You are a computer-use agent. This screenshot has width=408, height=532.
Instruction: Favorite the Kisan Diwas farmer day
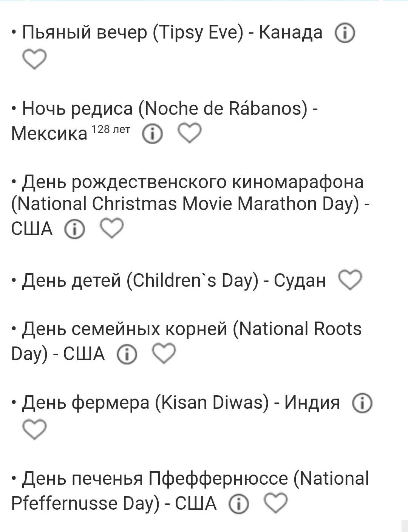pyautogui.click(x=34, y=429)
